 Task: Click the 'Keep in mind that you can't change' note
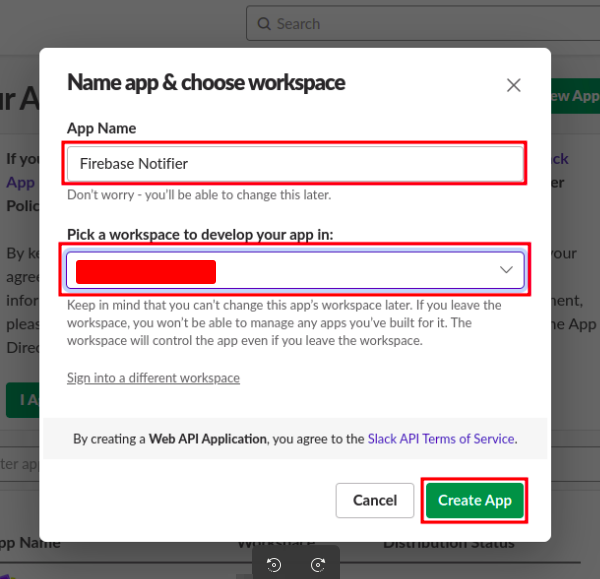click(x=284, y=323)
